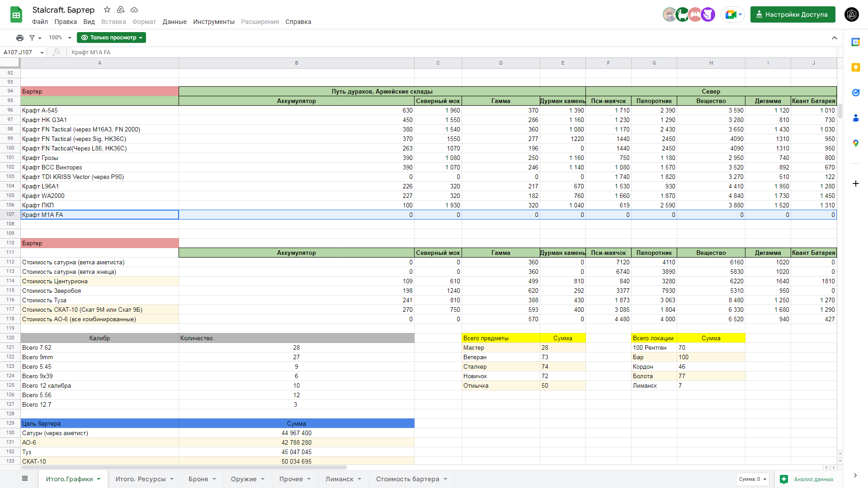The image size is (868, 488).
Task: Click the pink collaborator avatar
Action: 695,14
